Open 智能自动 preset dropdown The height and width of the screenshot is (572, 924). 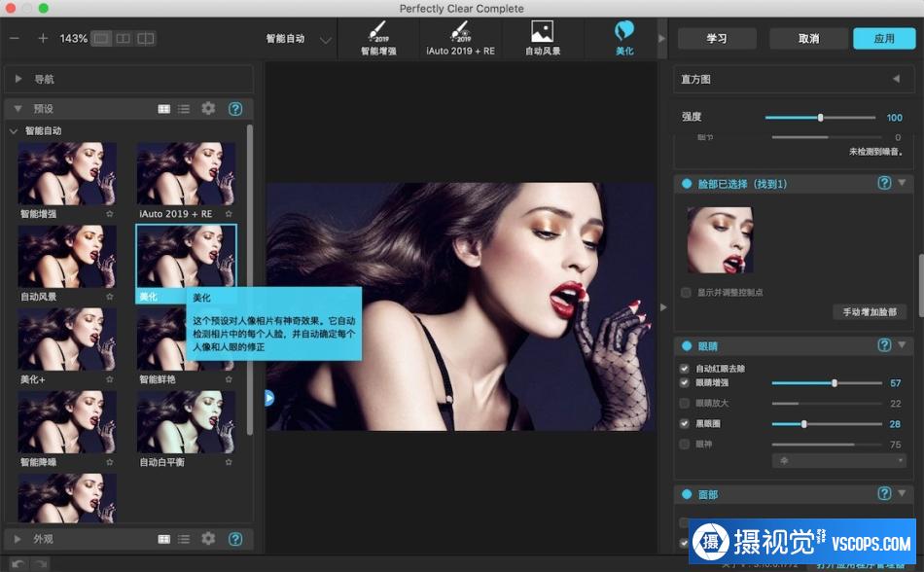[325, 40]
